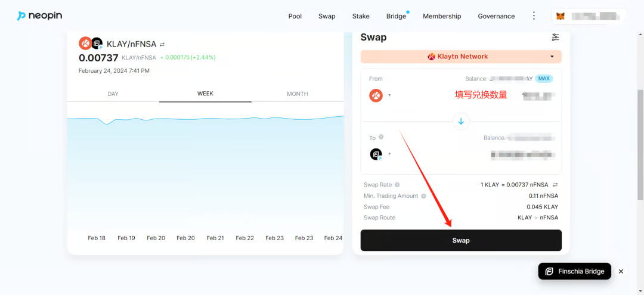The width and height of the screenshot is (644, 295).
Task: Click info icon beside Swap Rate
Action: (397, 185)
